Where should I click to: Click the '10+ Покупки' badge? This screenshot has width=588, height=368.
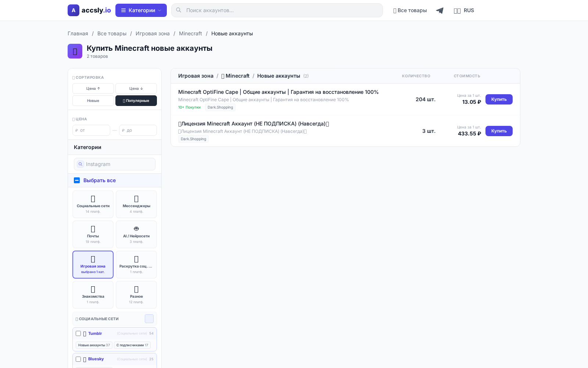coord(189,107)
